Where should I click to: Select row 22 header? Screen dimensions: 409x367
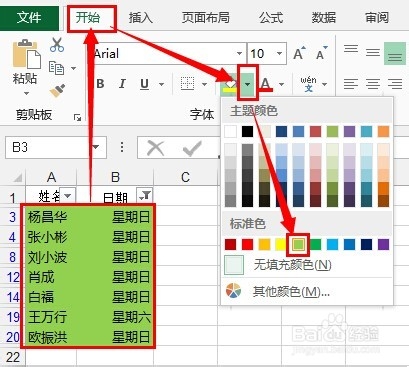pos(13,357)
